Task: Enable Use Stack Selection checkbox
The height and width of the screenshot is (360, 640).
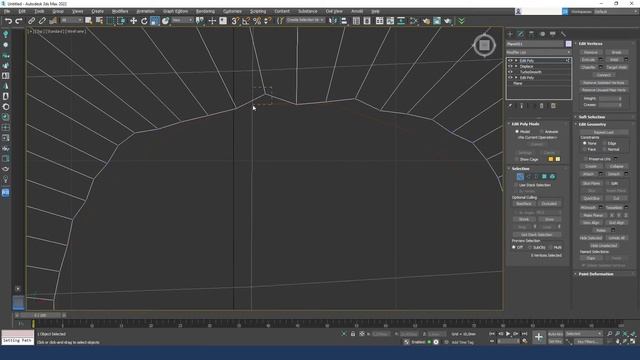Action: tap(516, 185)
